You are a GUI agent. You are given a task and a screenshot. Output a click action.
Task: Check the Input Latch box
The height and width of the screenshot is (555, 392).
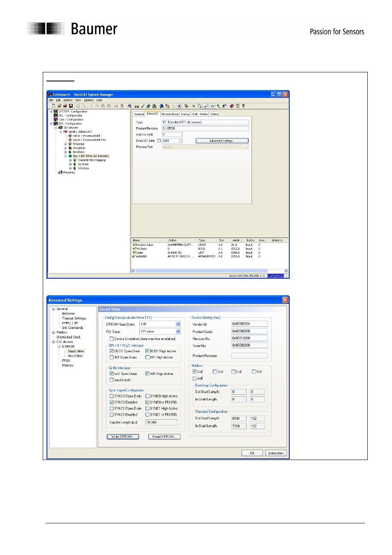(x=111, y=380)
